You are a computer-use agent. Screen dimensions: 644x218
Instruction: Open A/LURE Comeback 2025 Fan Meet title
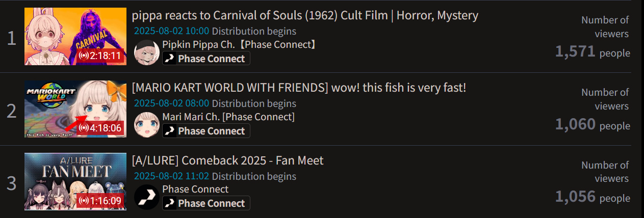click(x=227, y=160)
